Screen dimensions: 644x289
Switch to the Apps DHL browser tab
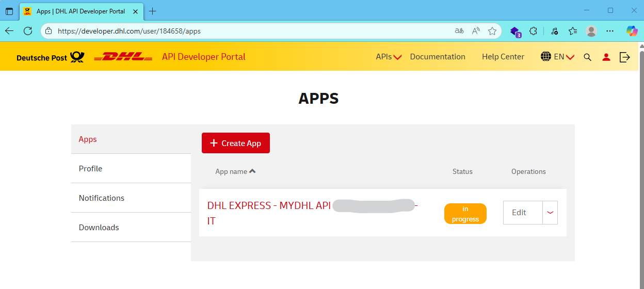pos(81,11)
